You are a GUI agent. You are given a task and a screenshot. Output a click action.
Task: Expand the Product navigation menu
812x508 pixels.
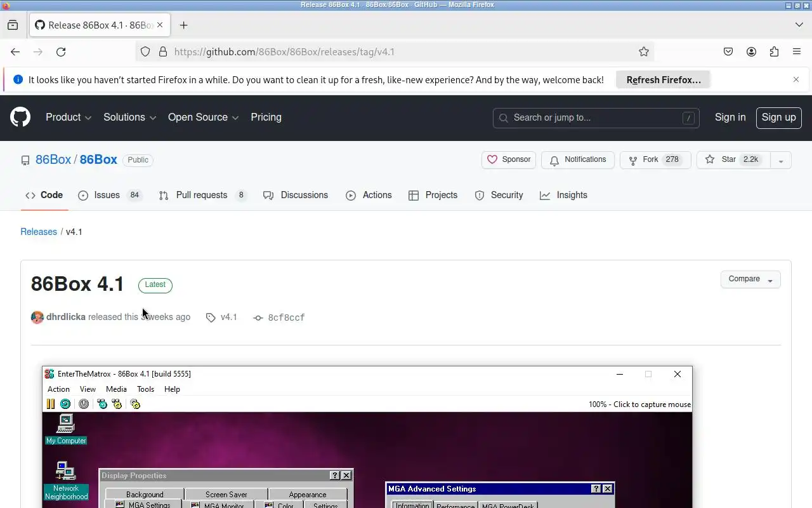(x=69, y=117)
